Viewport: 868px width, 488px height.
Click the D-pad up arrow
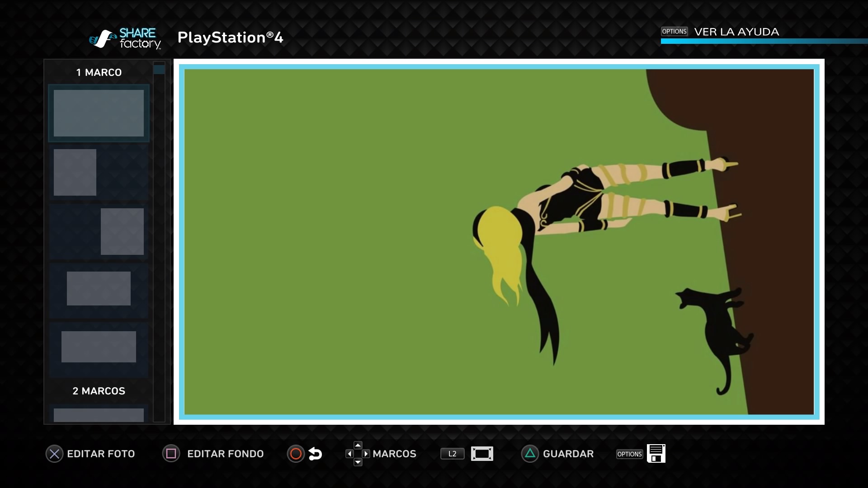coord(358,445)
